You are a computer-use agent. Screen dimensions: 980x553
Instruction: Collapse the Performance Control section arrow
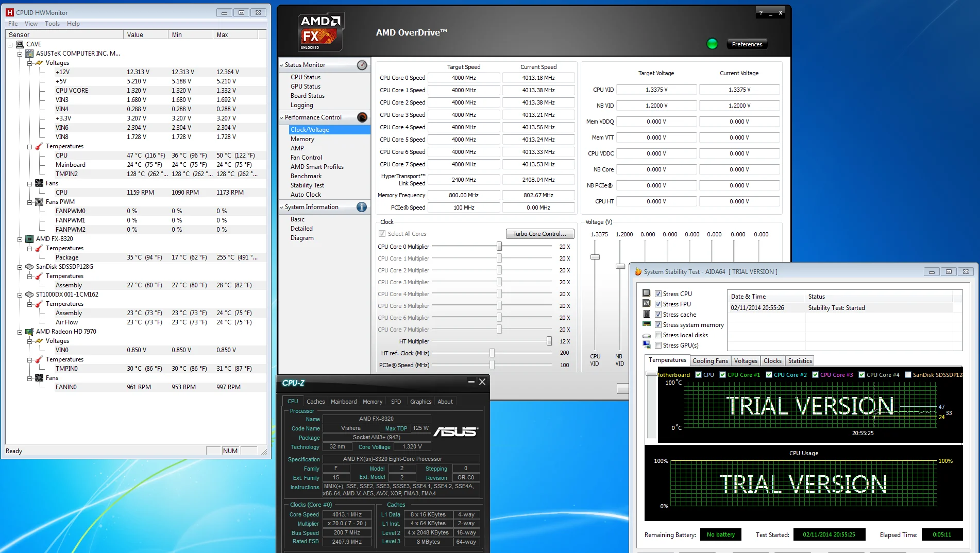[281, 118]
